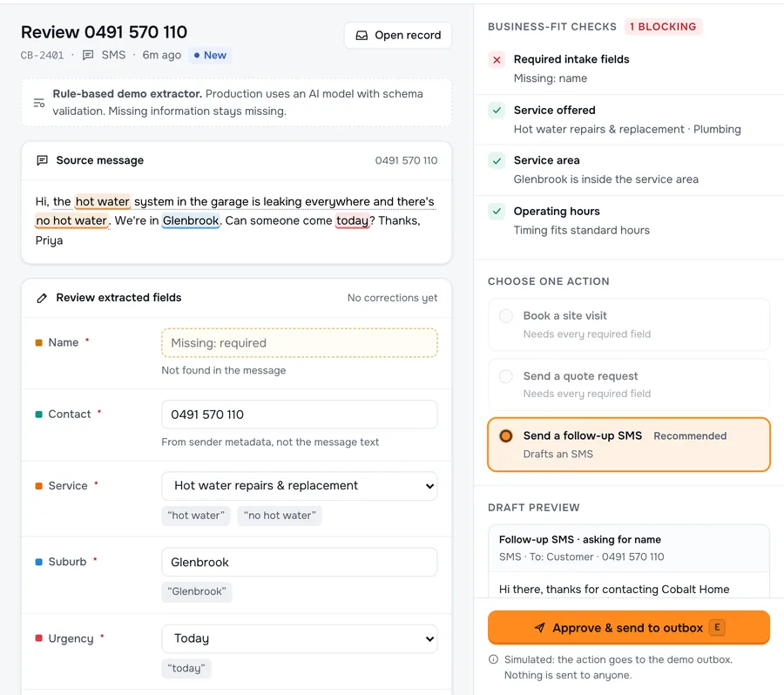Click the green check beside Service area

coord(497,161)
